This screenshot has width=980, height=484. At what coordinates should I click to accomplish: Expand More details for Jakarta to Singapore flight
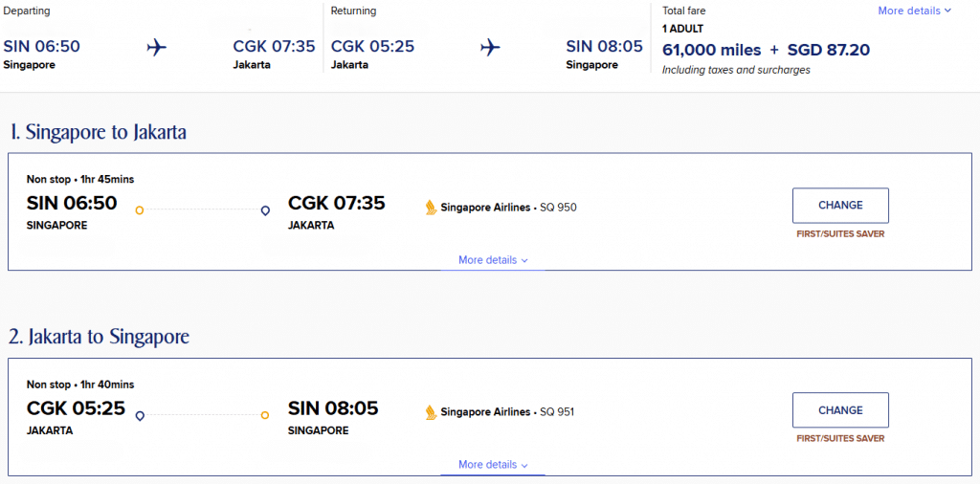[x=493, y=465]
